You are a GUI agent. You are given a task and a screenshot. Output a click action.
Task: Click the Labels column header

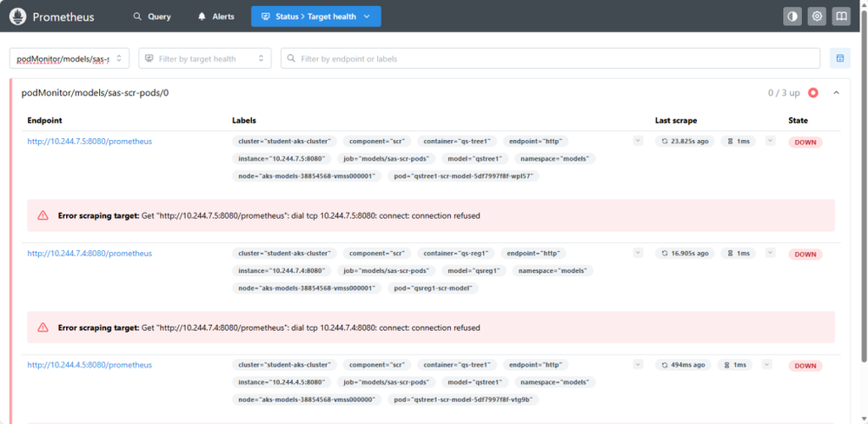(x=243, y=120)
